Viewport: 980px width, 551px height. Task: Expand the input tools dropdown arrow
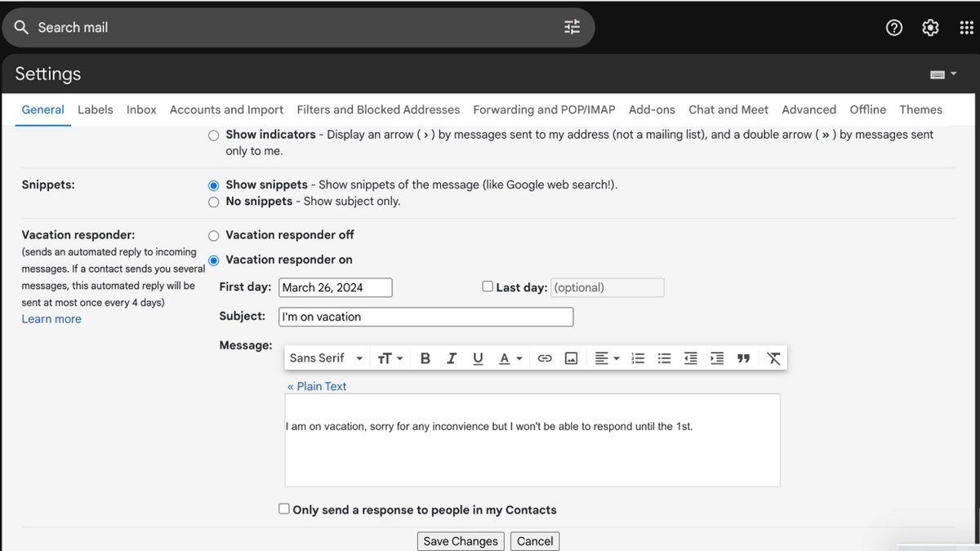pyautogui.click(x=953, y=74)
